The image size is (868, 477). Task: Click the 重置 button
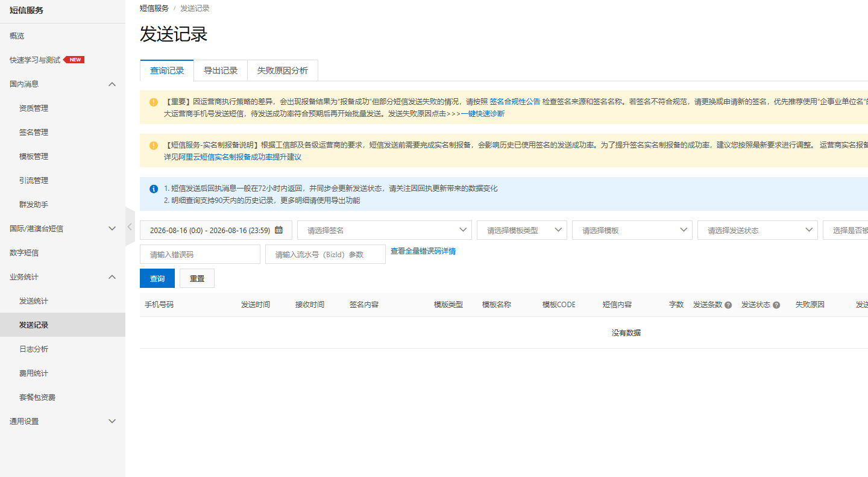click(197, 278)
